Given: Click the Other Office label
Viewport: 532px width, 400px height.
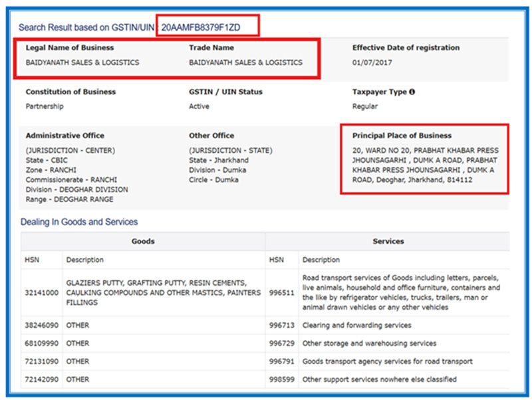Looking at the screenshot, I should coord(211,136).
